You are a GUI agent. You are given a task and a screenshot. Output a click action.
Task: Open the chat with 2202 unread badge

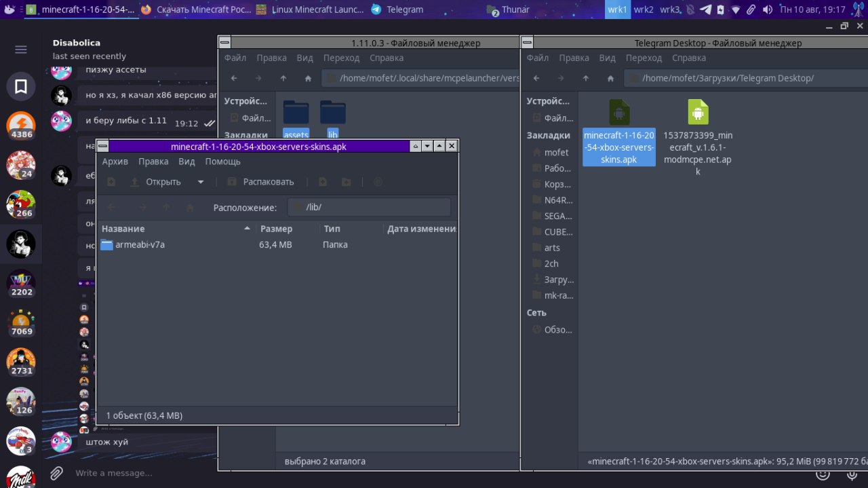point(21,283)
